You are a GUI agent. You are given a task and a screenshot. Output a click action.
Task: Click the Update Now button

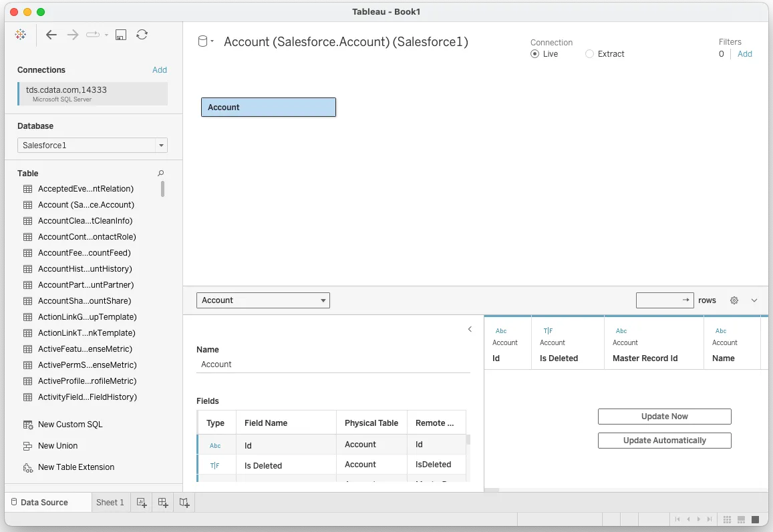(x=663, y=416)
